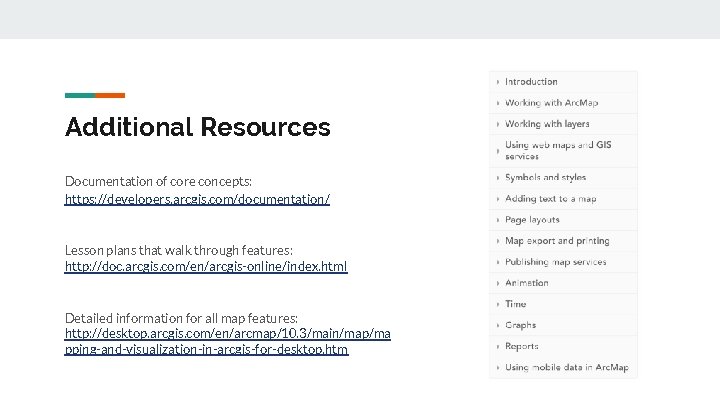This screenshot has width=720, height=405.
Task: Select Map export and printing topic
Action: (x=557, y=241)
